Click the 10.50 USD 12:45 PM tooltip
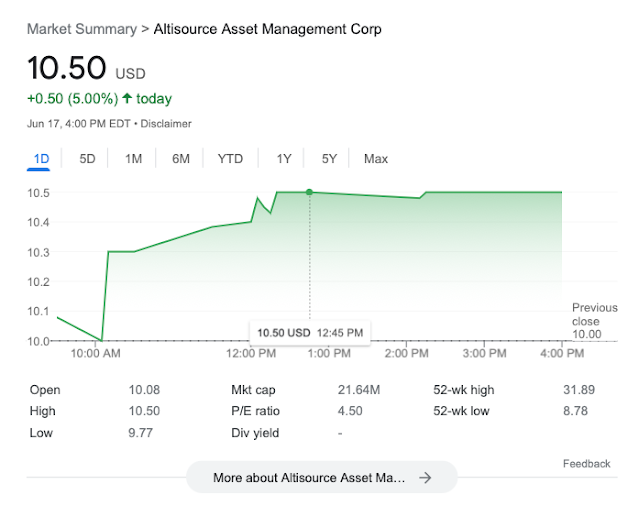This screenshot has width=639, height=506. 309,332
